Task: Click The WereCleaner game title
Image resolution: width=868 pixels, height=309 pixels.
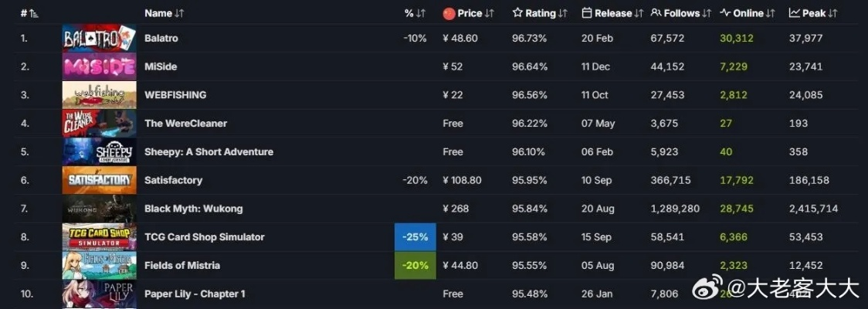Action: 185,124
